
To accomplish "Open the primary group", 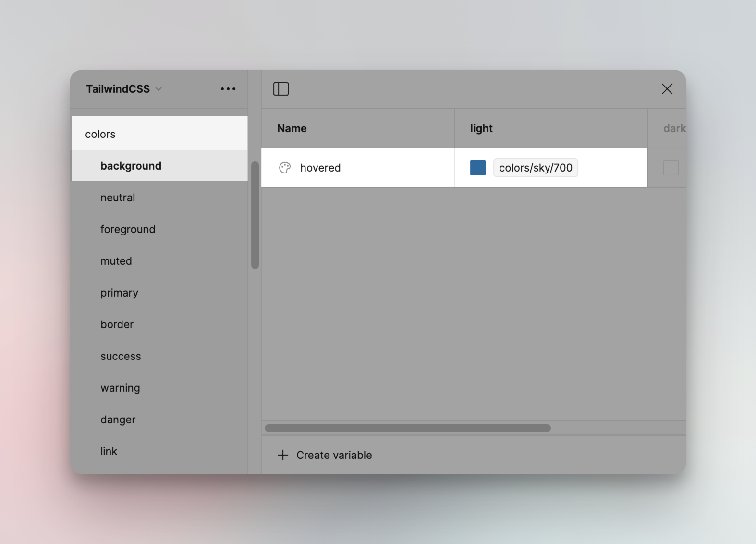I will 119,293.
